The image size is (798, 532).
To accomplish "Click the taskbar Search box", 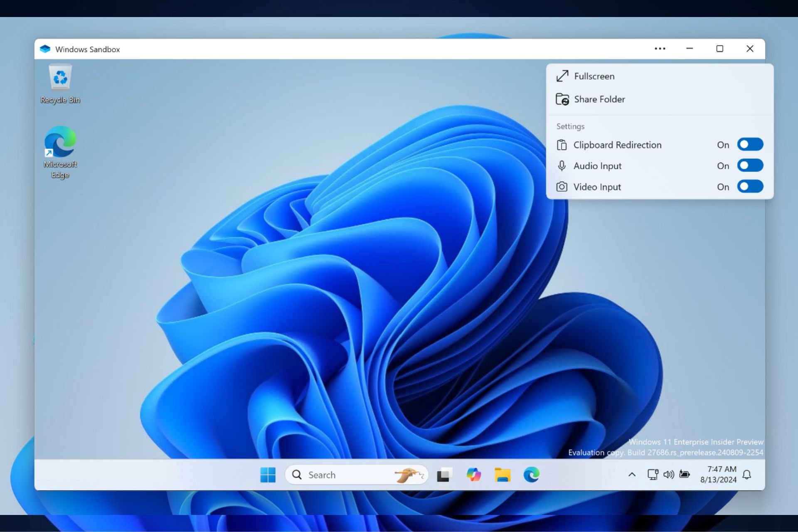I will coord(357,475).
